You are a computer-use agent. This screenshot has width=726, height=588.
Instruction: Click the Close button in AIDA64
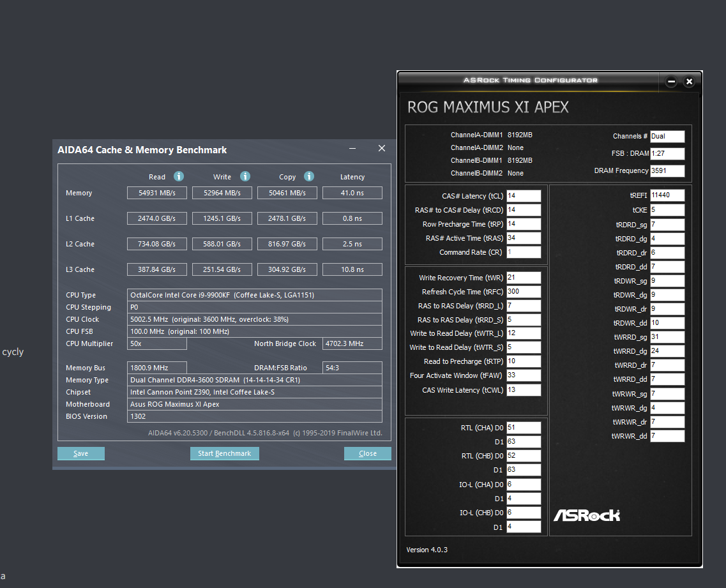tap(368, 453)
